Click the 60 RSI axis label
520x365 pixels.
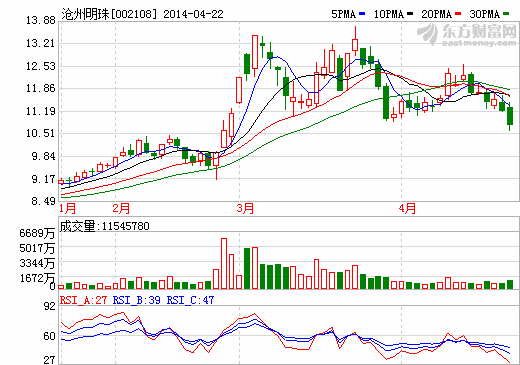click(x=50, y=336)
